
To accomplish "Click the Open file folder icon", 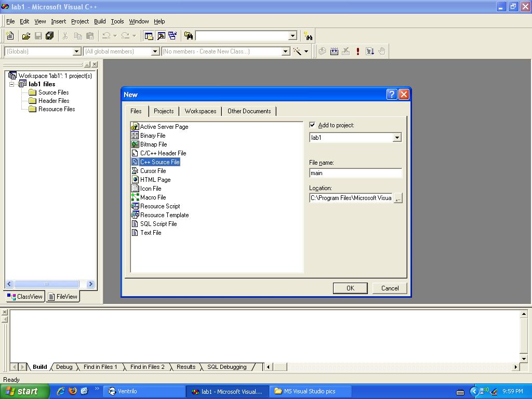I will (26, 36).
